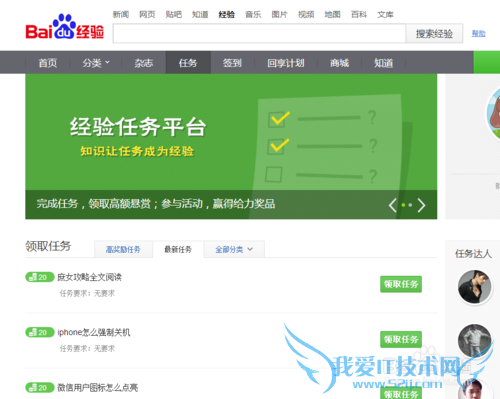
Task: Click the 贴吧 top link
Action: pos(174,14)
